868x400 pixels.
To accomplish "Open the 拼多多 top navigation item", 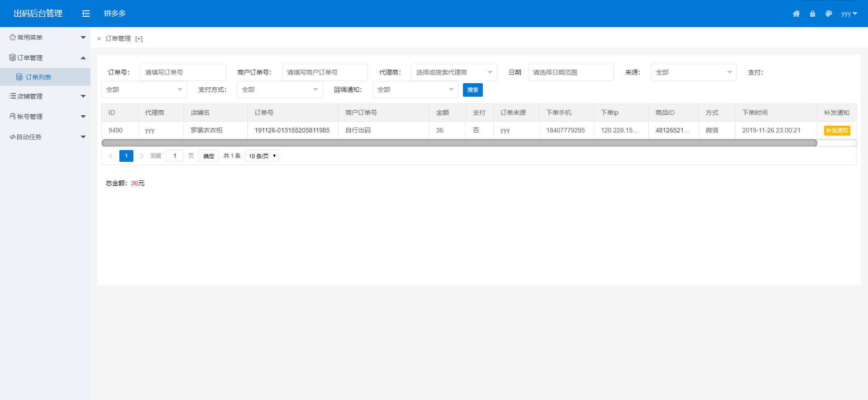I will pos(115,14).
